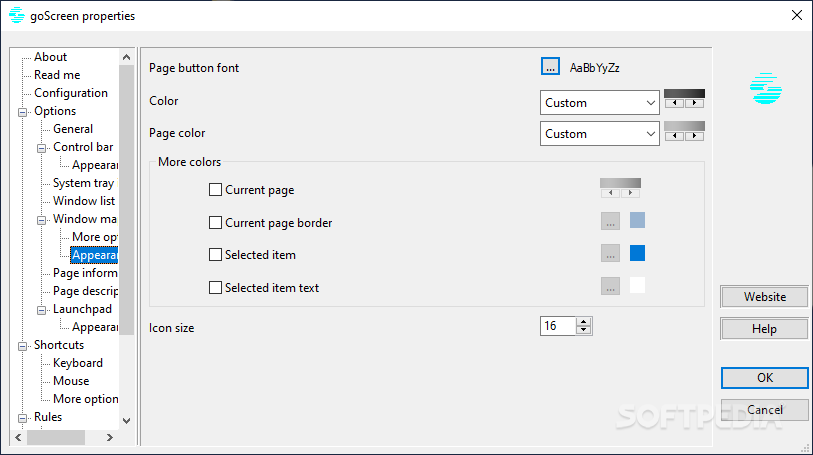Enable the Selected item checkbox
813x455 pixels.
(x=215, y=254)
